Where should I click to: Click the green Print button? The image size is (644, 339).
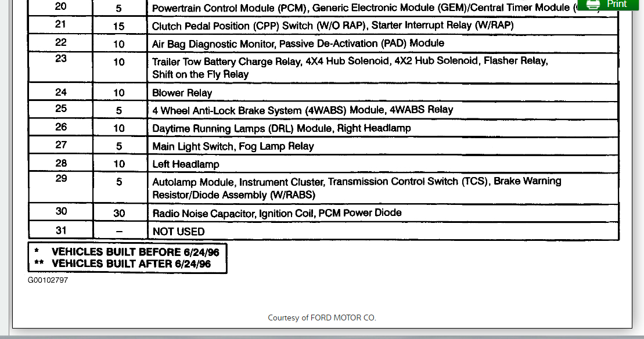(608, 5)
